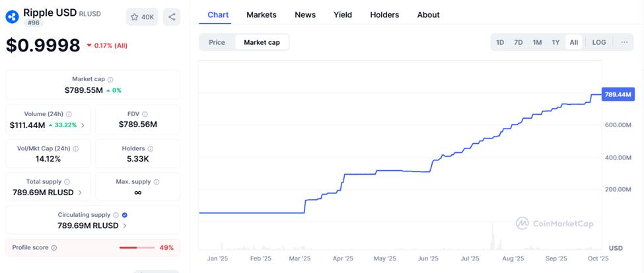
Task: Open the chart more options menu
Action: [624, 42]
